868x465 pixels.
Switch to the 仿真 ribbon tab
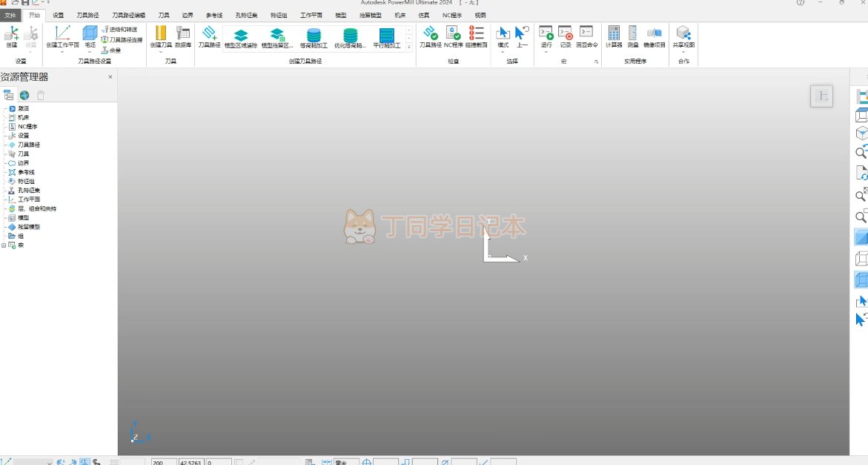pyautogui.click(x=423, y=16)
